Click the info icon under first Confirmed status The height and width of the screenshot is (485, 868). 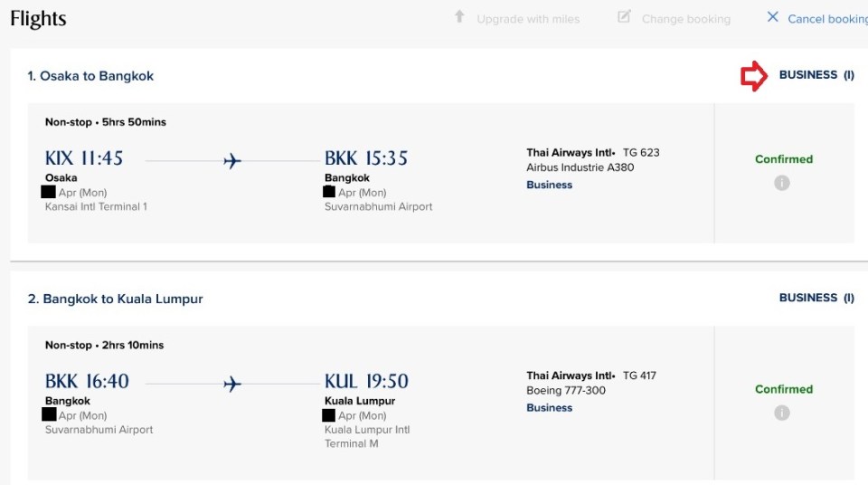pos(782,183)
